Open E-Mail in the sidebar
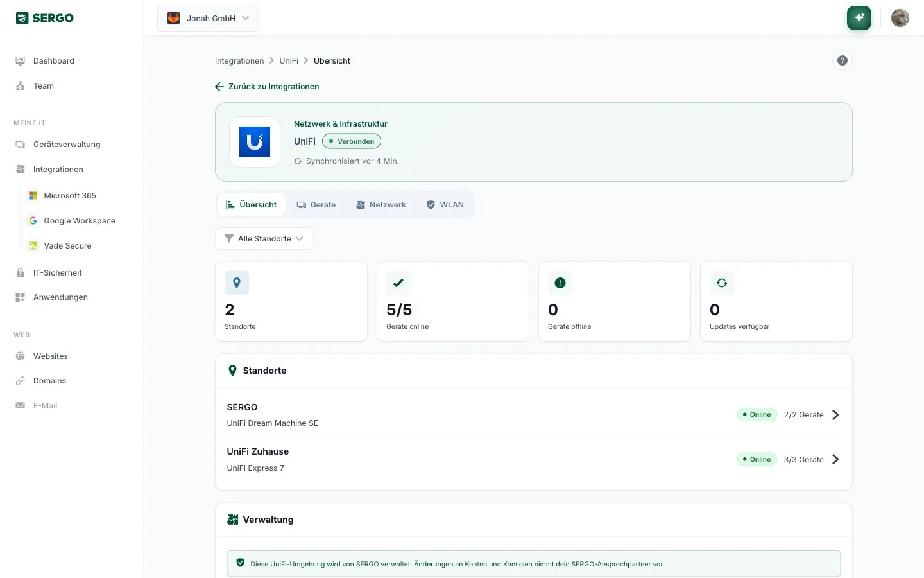Viewport: 924px width, 578px height. coord(45,406)
